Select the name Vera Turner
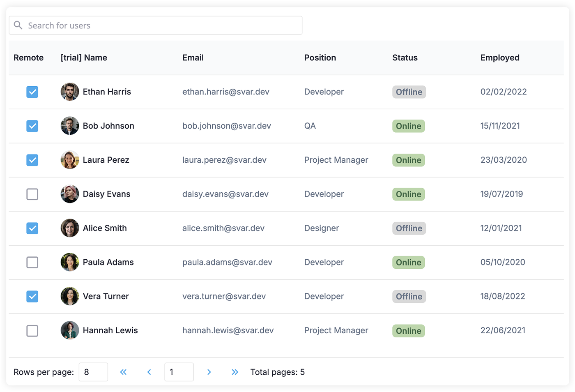This screenshot has height=392, width=575. coord(106,296)
